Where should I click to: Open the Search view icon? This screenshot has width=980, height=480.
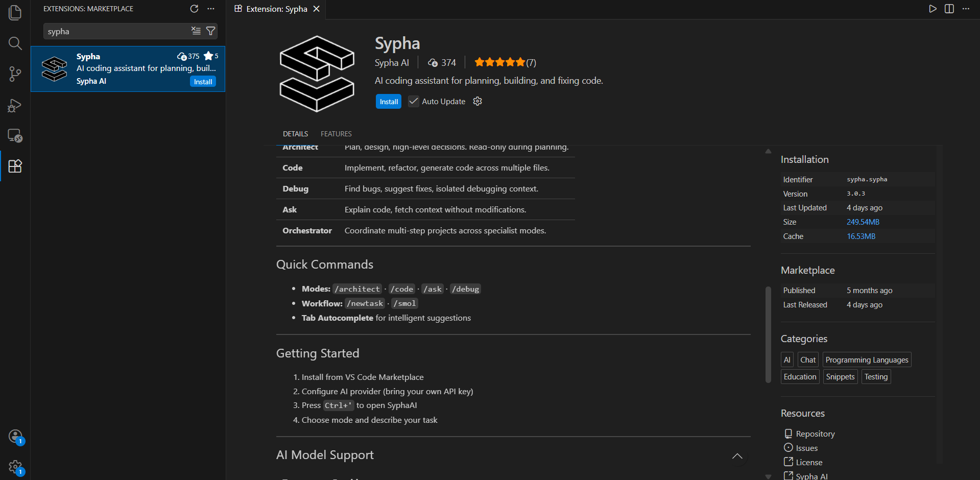click(x=15, y=43)
